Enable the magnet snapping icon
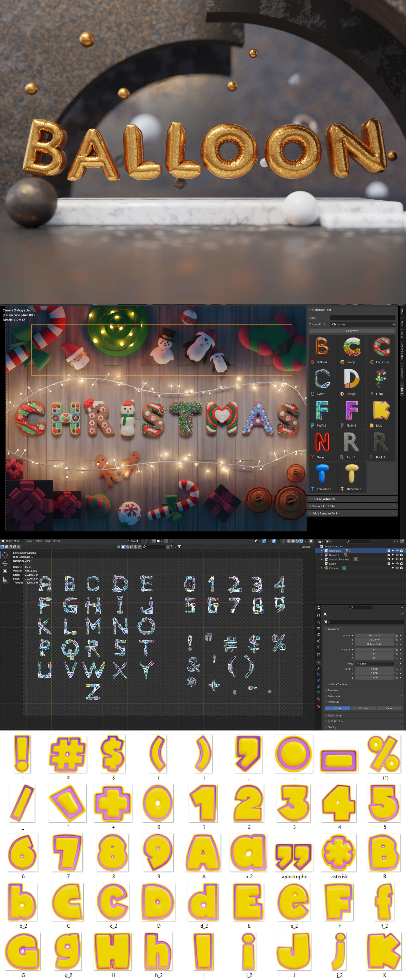Viewport: 406px width, 980px height. click(x=154, y=541)
